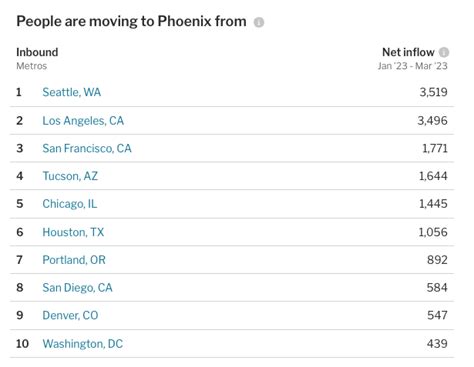Click the info icon next to Net inflow

[444, 52]
